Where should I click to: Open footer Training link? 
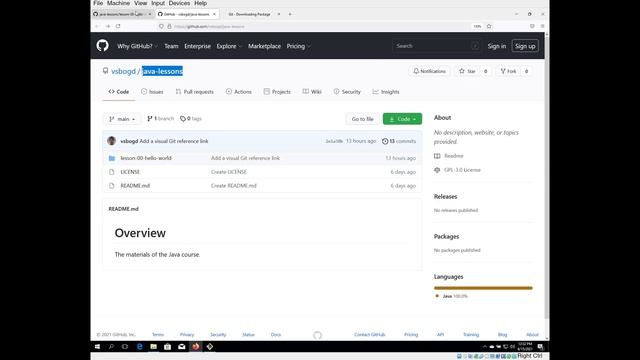[x=471, y=335]
